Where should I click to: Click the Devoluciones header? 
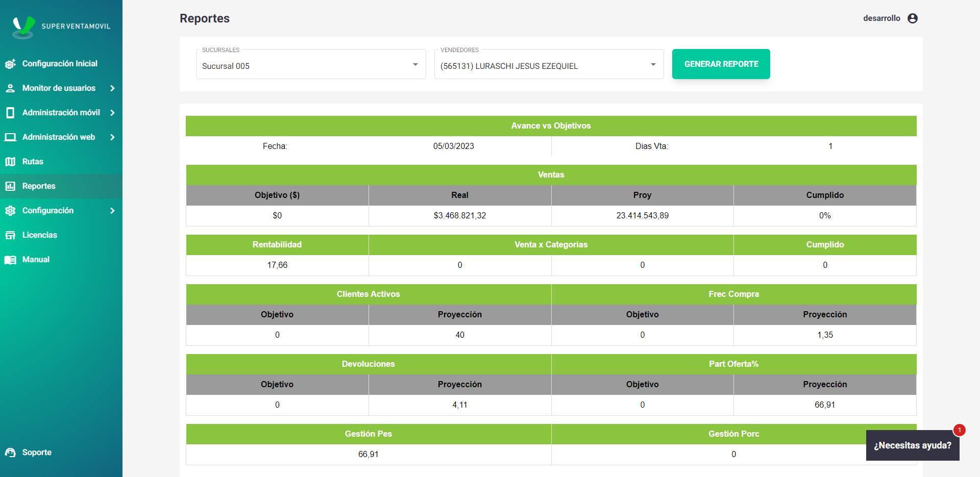(x=369, y=364)
